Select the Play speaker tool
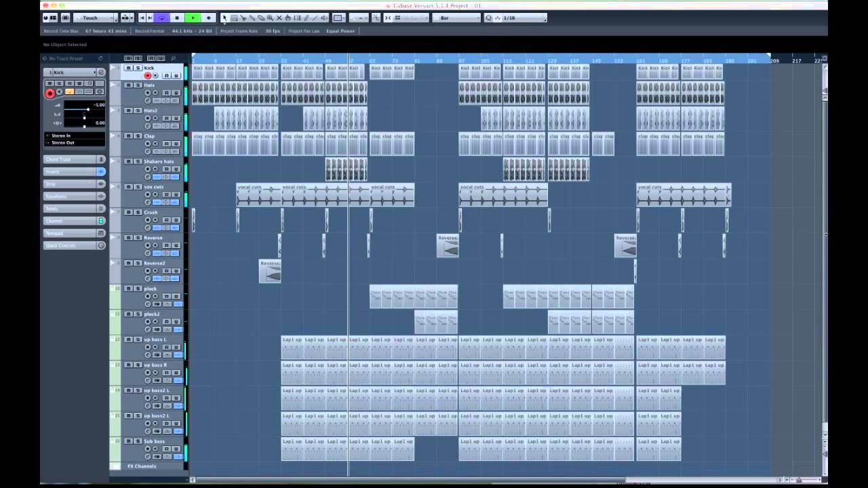This screenshot has height=488, width=868. [324, 18]
